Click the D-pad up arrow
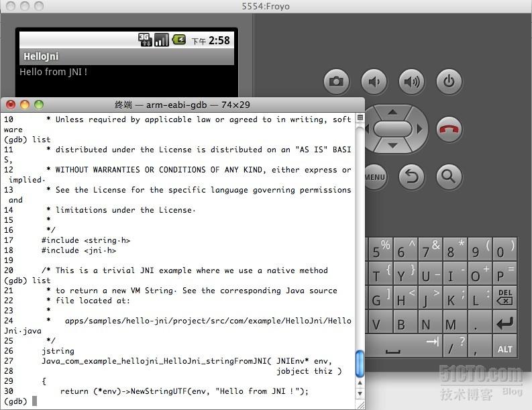The height and width of the screenshot is (410, 532). (392, 112)
